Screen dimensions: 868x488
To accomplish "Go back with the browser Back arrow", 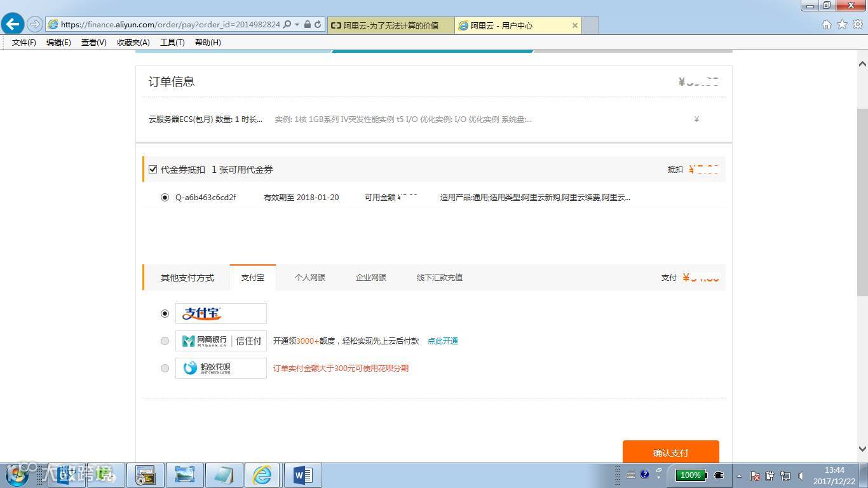I will coord(13,25).
